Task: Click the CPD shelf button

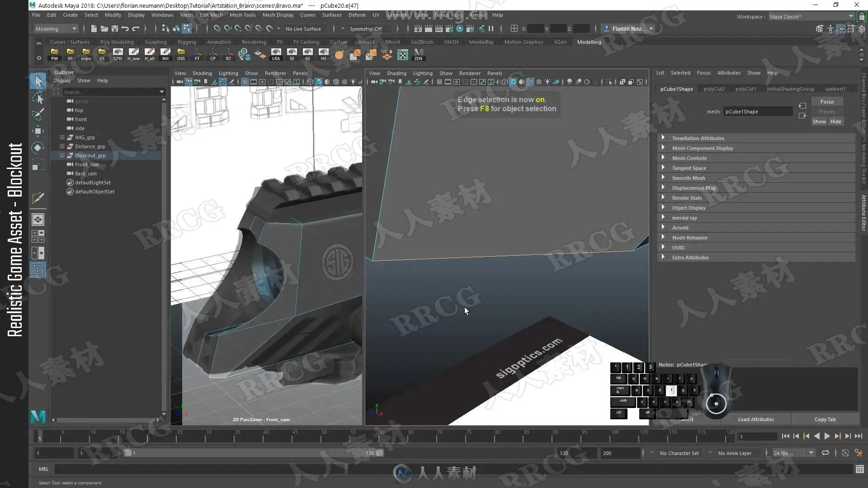Action: tap(118, 55)
